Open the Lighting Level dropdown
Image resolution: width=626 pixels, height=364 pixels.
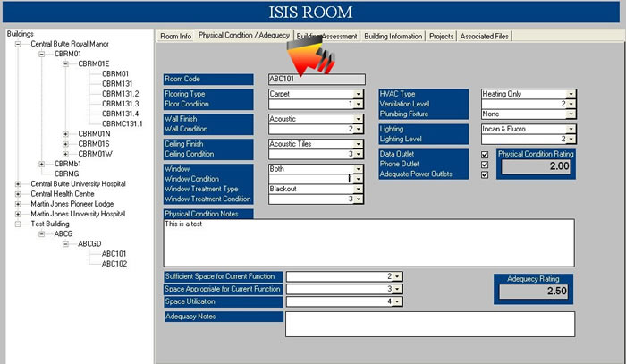tap(571, 139)
